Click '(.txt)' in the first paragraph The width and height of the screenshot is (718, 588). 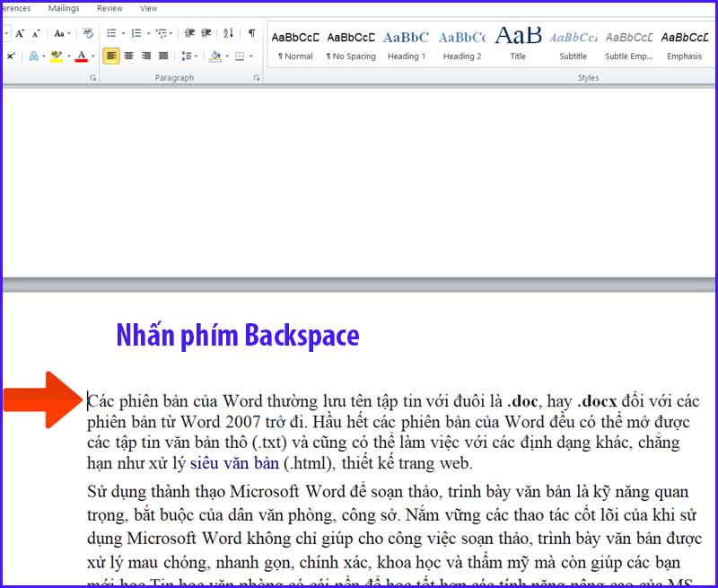click(270, 443)
